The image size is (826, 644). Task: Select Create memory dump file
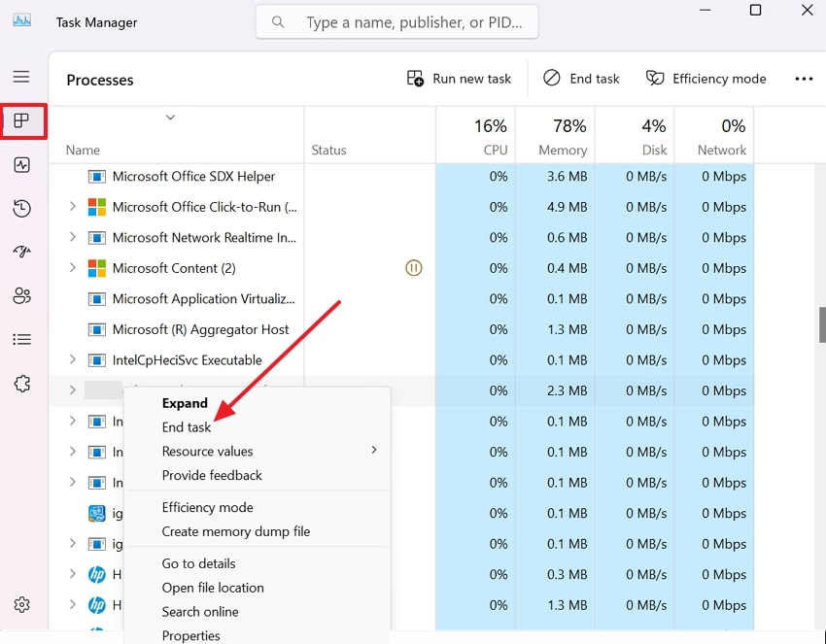tap(236, 532)
